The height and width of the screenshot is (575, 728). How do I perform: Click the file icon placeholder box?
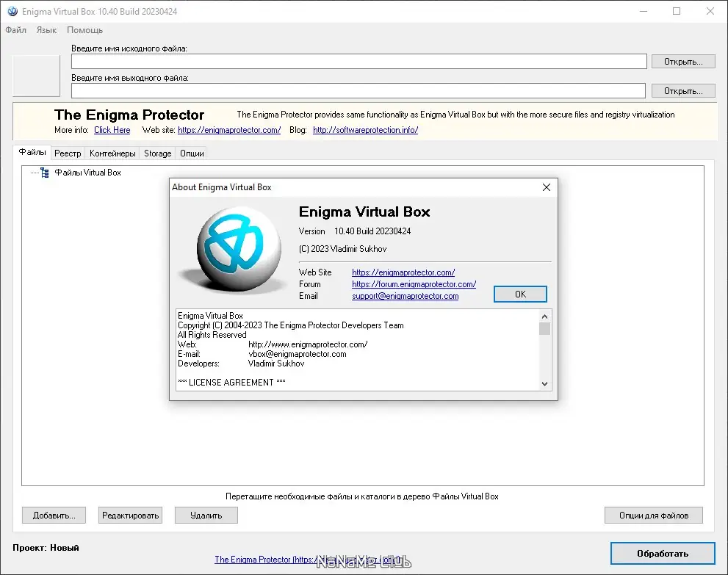[36, 76]
